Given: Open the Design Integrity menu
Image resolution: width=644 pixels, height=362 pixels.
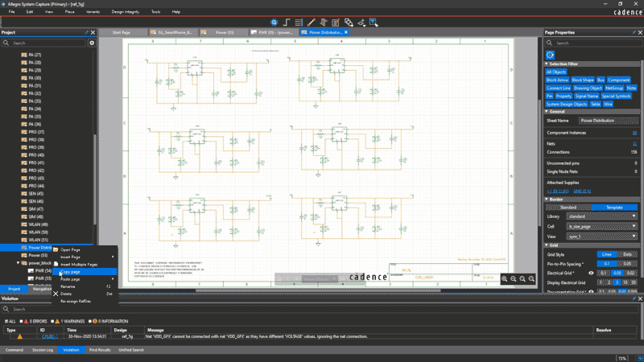Looking at the screenshot, I should [x=126, y=12].
